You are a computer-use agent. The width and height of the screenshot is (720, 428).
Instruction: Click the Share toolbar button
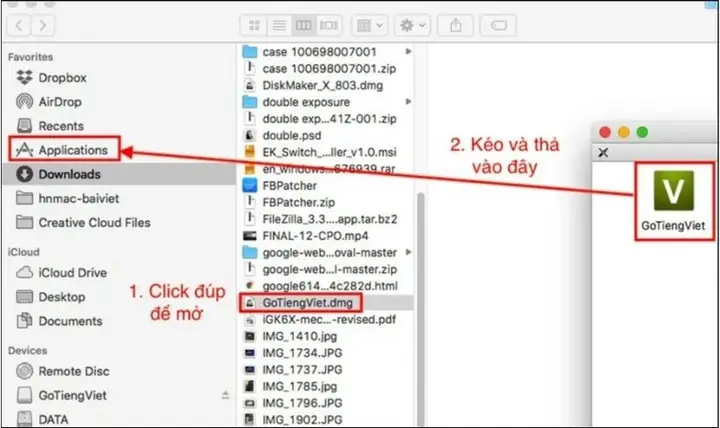click(456, 25)
